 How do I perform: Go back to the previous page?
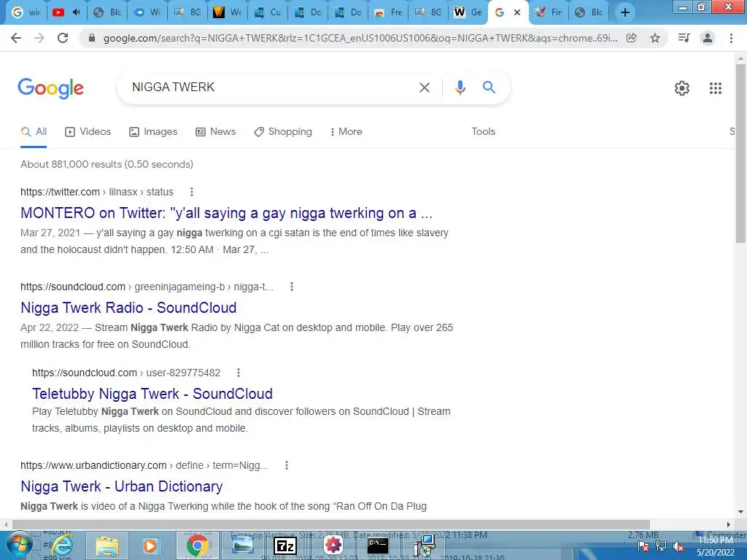click(x=16, y=38)
